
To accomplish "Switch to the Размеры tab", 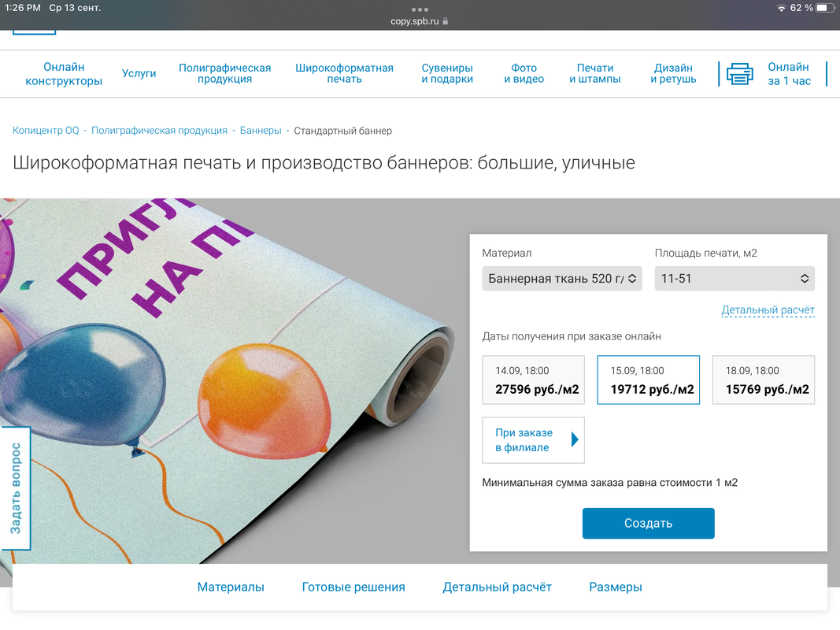I will (x=616, y=587).
